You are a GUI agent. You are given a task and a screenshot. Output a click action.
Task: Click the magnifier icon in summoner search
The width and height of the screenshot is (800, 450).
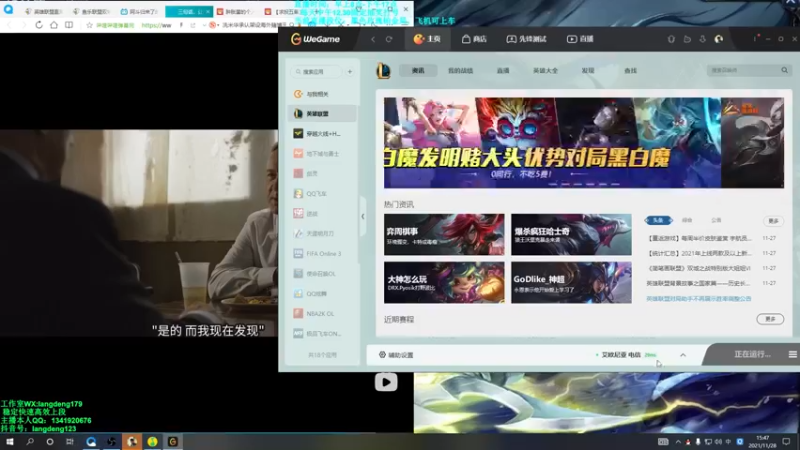pyautogui.click(x=785, y=70)
